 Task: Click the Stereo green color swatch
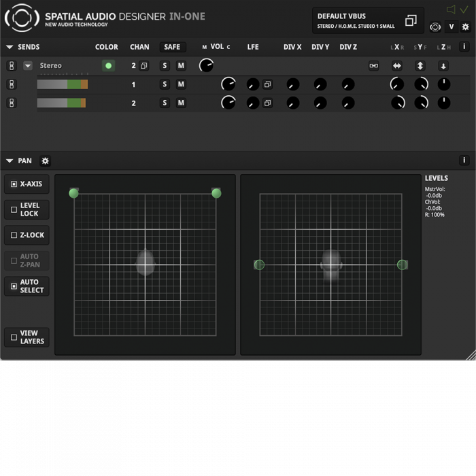click(x=108, y=65)
